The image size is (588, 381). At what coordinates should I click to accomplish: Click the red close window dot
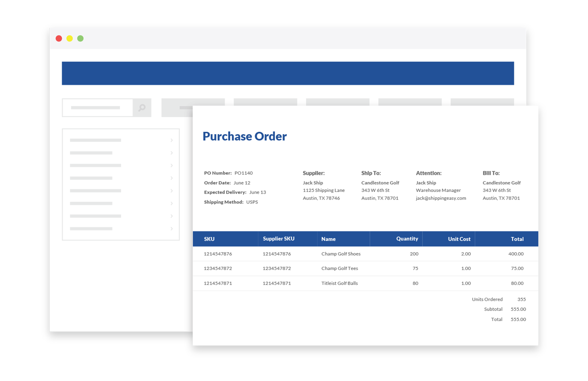[59, 38]
